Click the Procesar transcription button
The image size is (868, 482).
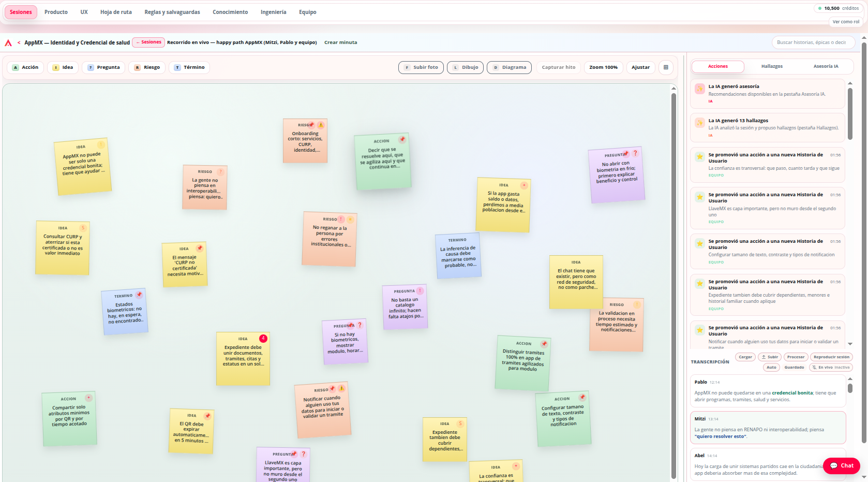[x=796, y=357]
